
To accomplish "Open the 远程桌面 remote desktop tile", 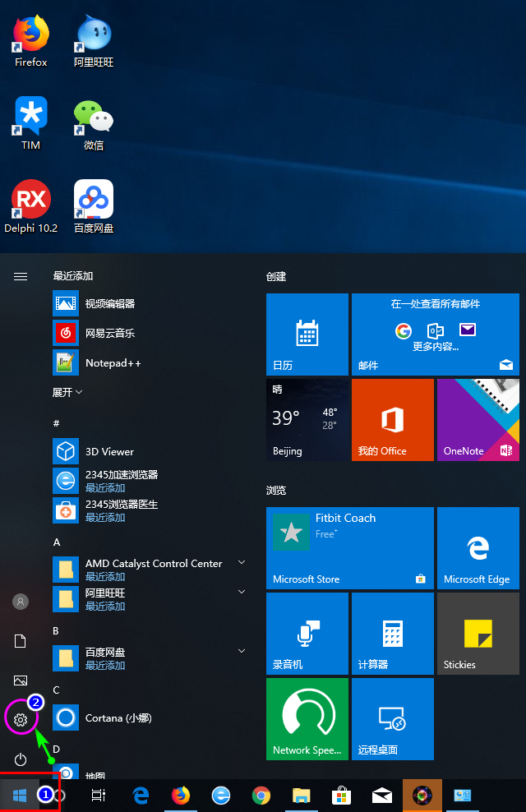I will (392, 719).
